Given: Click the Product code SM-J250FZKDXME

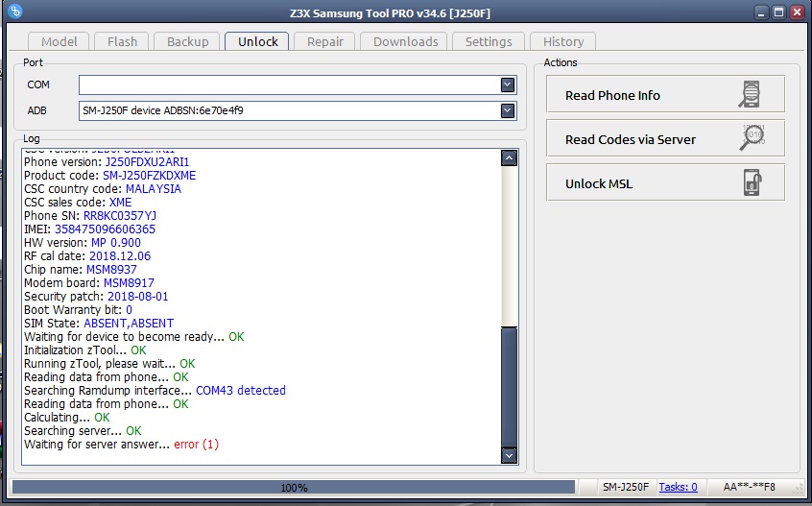Looking at the screenshot, I should [149, 176].
